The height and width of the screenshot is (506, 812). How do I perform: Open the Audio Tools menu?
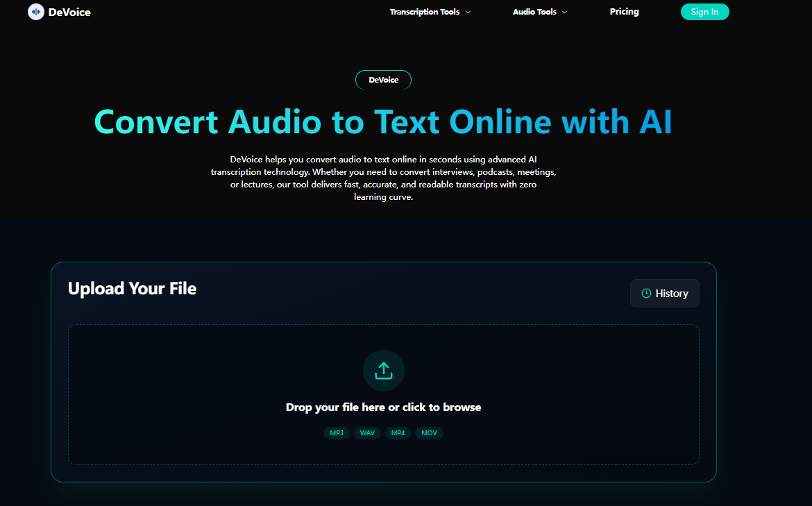(x=534, y=12)
